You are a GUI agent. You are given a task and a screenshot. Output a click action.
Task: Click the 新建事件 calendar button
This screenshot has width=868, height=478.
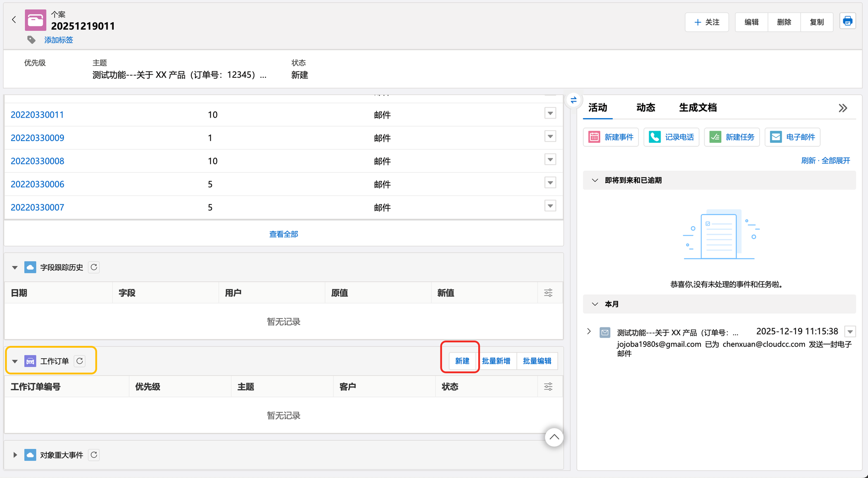(x=611, y=137)
